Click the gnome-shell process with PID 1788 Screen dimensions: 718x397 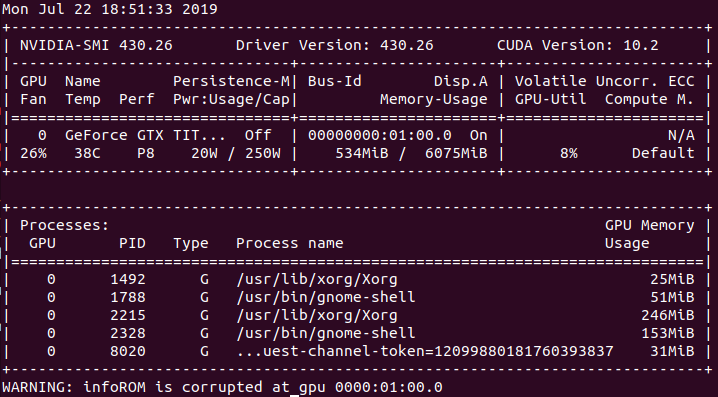326,297
